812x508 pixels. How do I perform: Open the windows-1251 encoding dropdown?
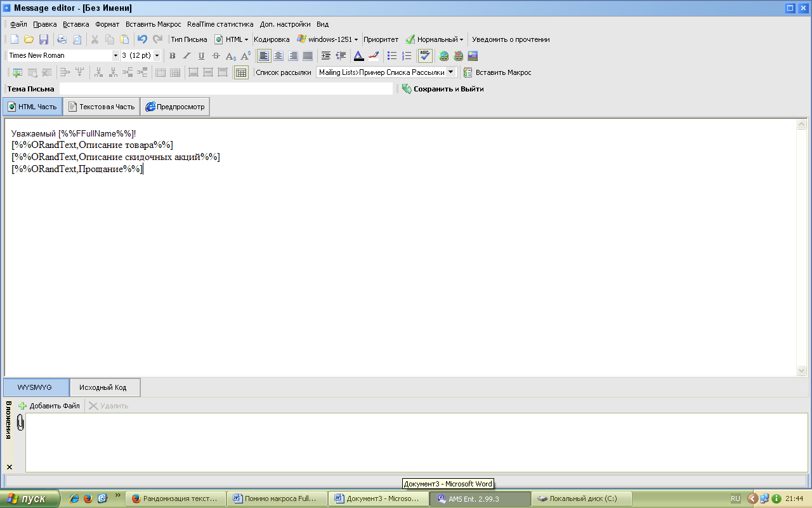[327, 39]
